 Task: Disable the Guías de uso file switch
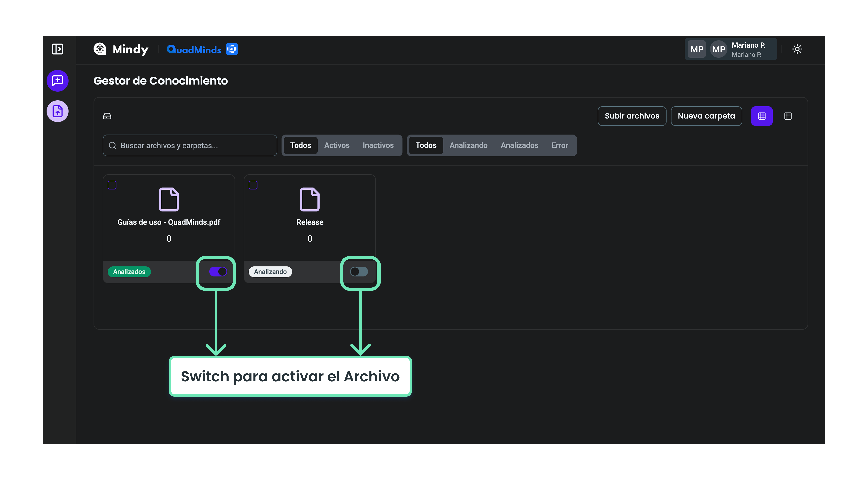pos(218,271)
